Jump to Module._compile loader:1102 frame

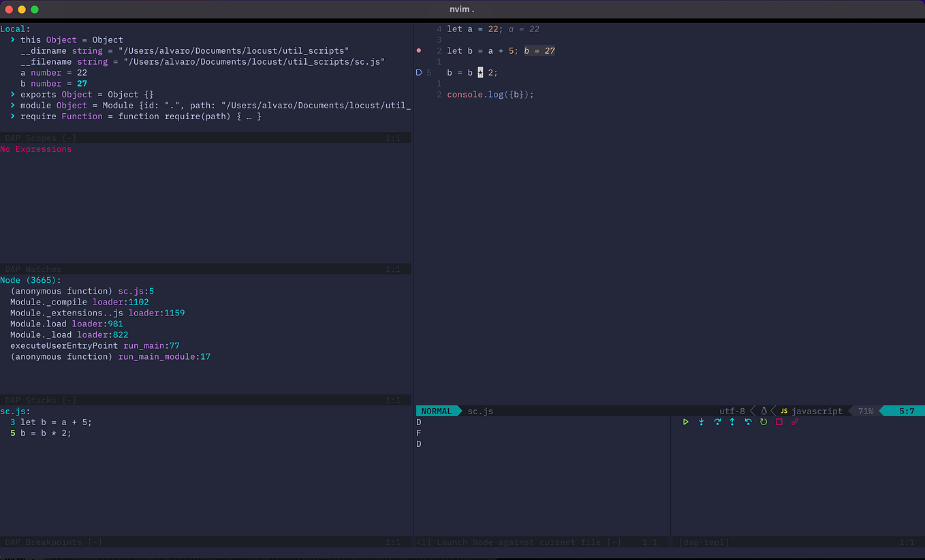point(82,302)
